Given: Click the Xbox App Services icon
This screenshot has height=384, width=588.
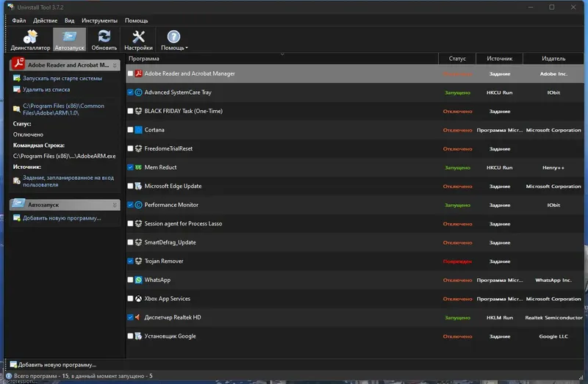Looking at the screenshot, I should [138, 299].
